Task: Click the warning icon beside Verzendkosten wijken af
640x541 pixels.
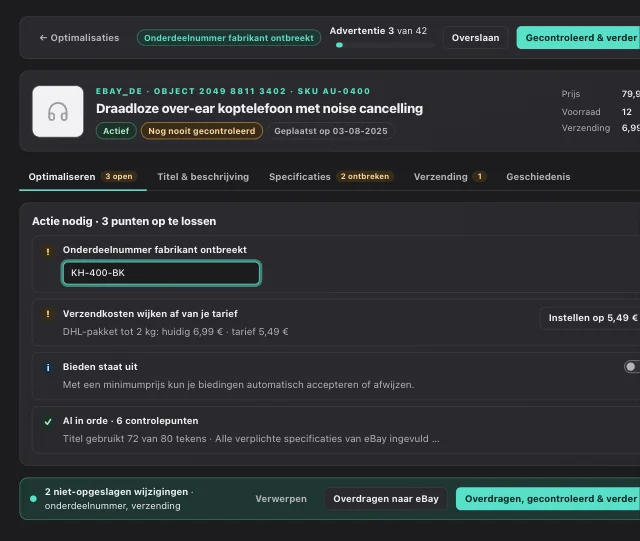Action: click(48, 314)
